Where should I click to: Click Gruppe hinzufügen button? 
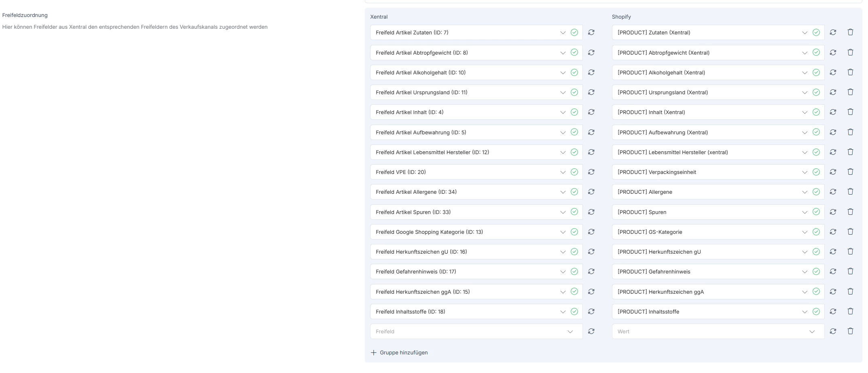(399, 353)
